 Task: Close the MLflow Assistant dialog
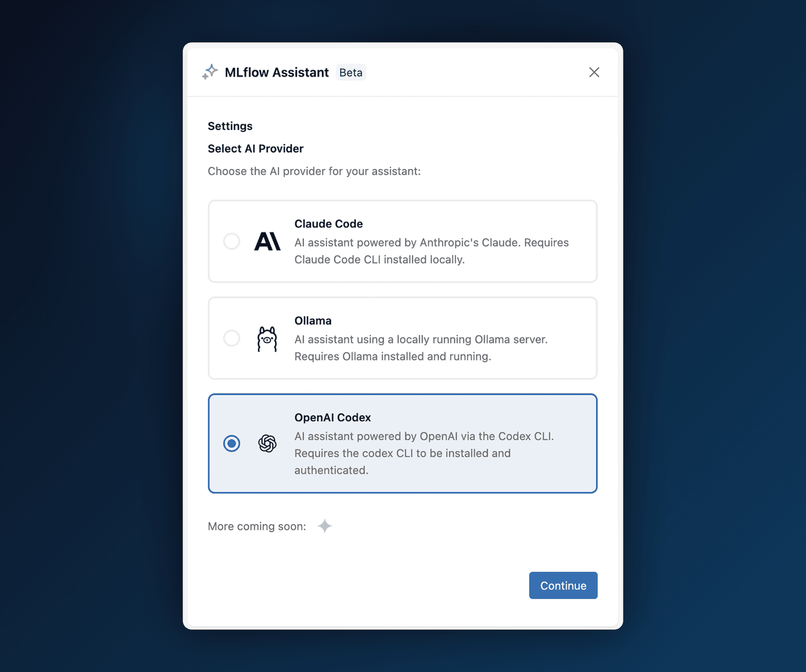(x=594, y=72)
